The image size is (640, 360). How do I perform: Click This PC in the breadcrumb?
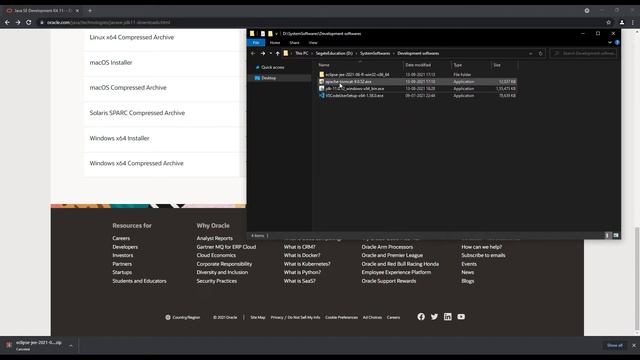[302, 53]
